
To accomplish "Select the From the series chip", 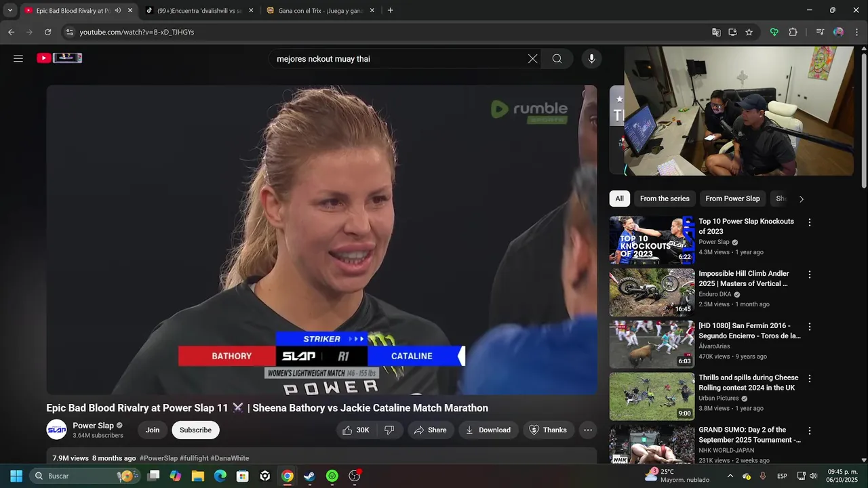I will (665, 199).
